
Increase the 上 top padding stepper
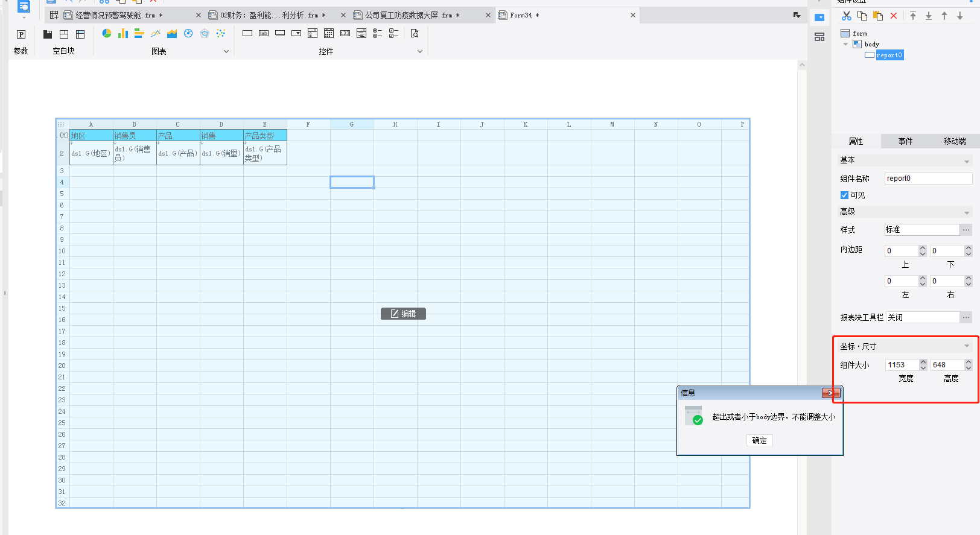923,248
